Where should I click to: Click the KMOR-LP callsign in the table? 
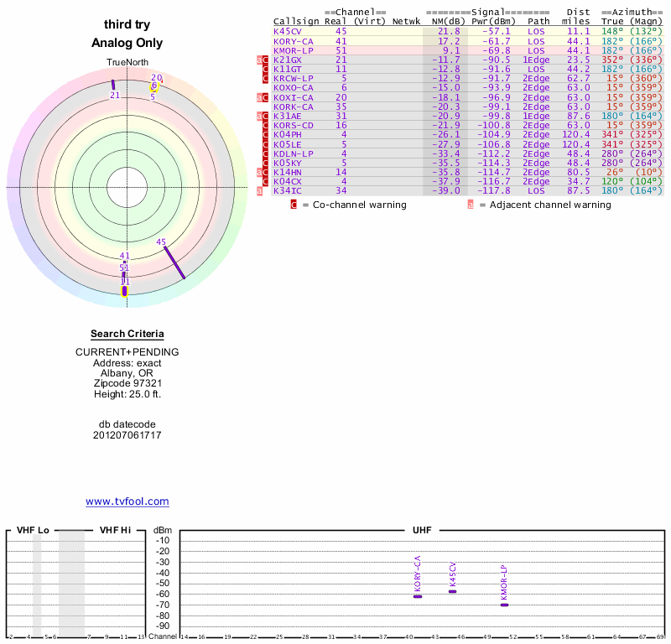click(293, 50)
